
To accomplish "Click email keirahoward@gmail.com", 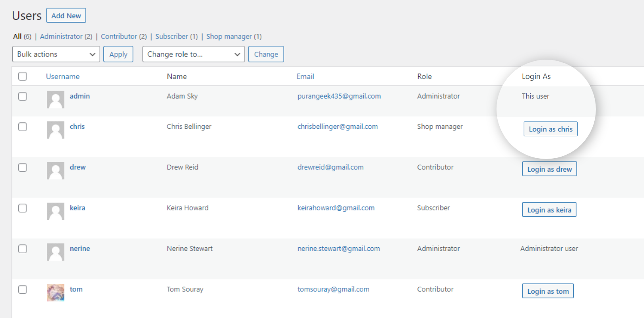I will coord(336,208).
